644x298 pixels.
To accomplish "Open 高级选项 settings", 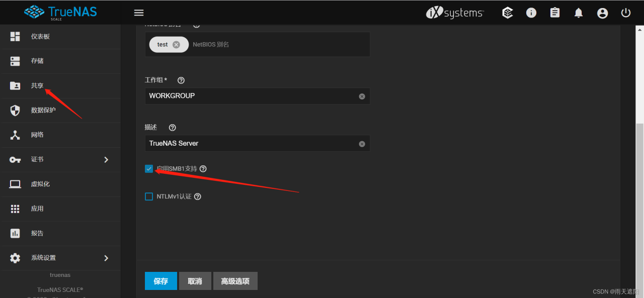I will click(x=235, y=281).
